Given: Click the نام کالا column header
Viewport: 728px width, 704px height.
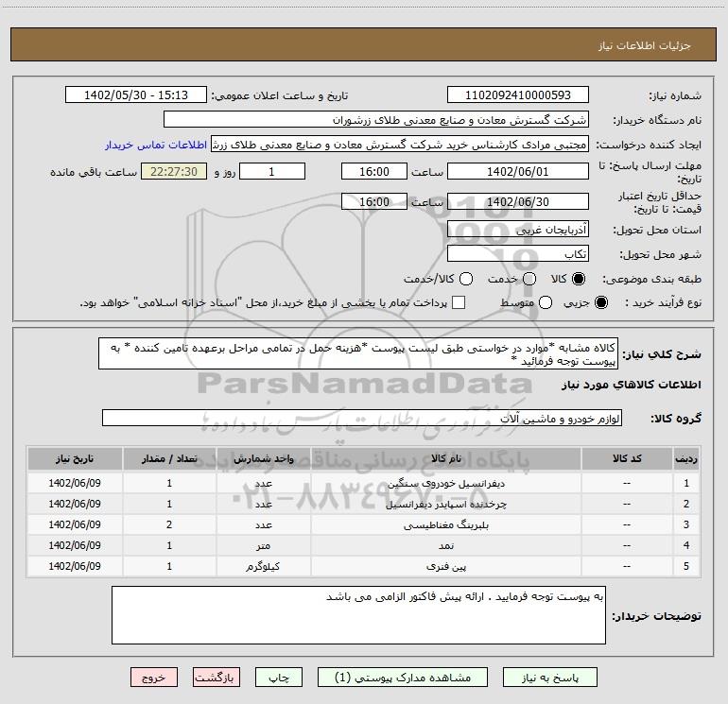Looking at the screenshot, I should (x=445, y=458).
